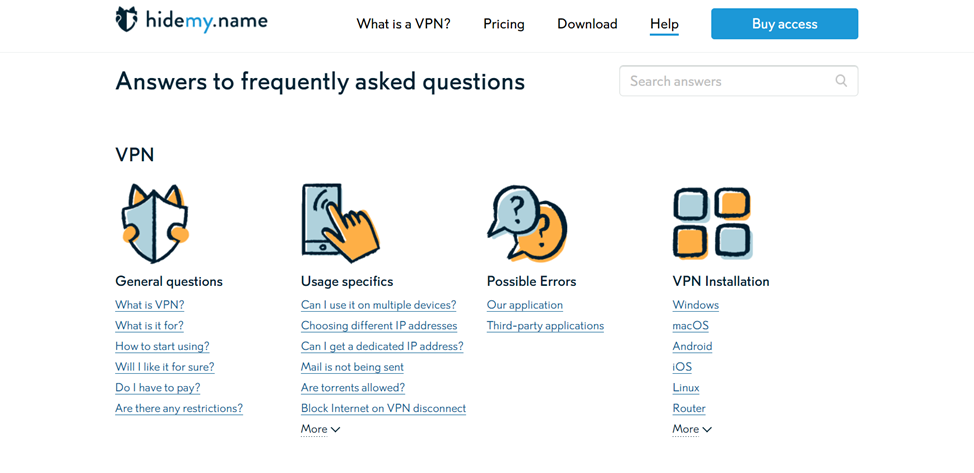Open the Download menu item
The height and width of the screenshot is (473, 974).
coord(587,24)
